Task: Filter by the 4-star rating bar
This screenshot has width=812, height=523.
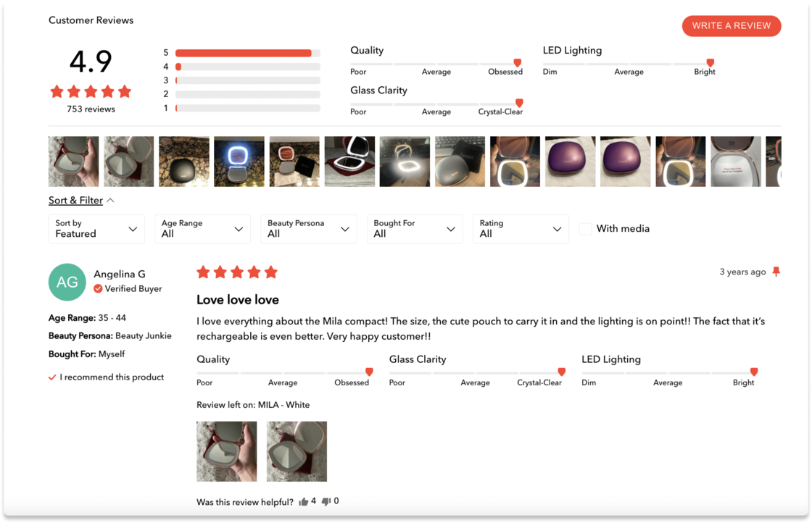Action: [247, 67]
